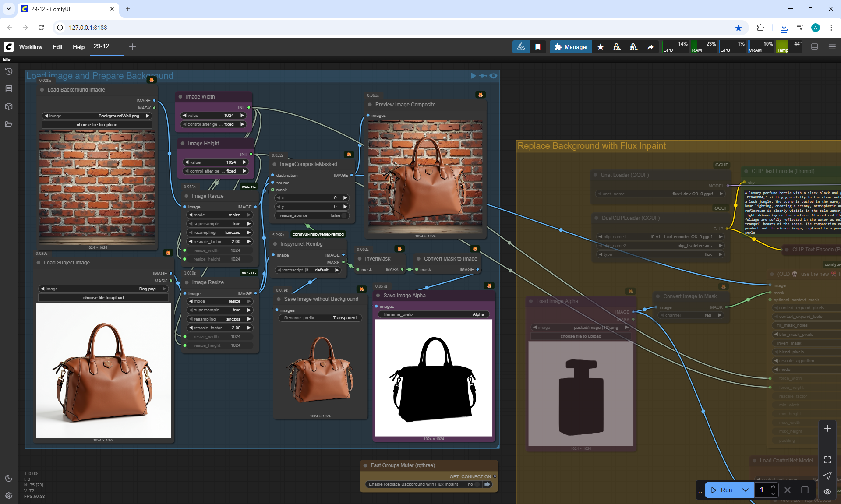The width and height of the screenshot is (841, 504).
Task: Toggle link visibility eye icon
Action: click(827, 491)
